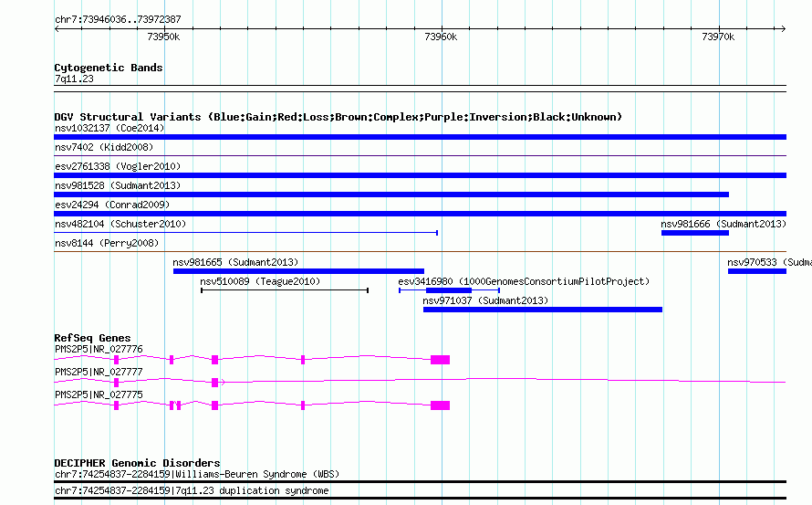
Task: Click the nsv971037 (Sudmant2013) blue bar
Action: point(543,310)
